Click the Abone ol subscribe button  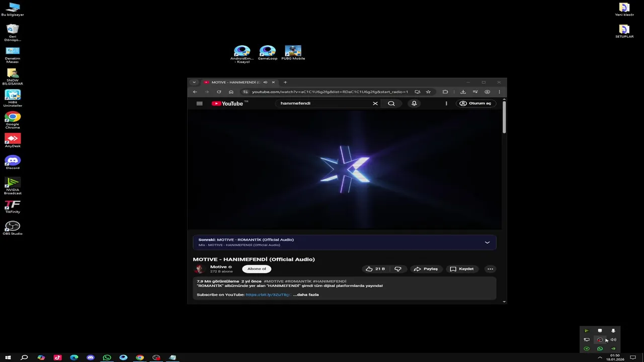point(257,269)
